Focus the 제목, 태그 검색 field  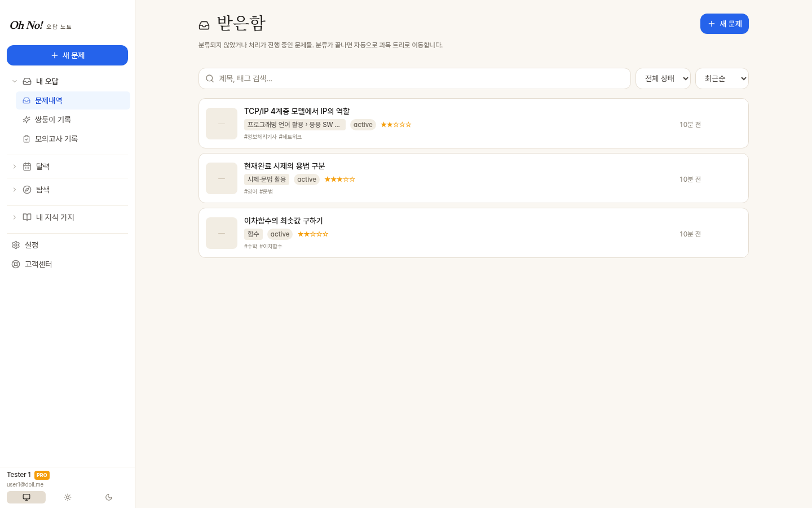click(414, 78)
